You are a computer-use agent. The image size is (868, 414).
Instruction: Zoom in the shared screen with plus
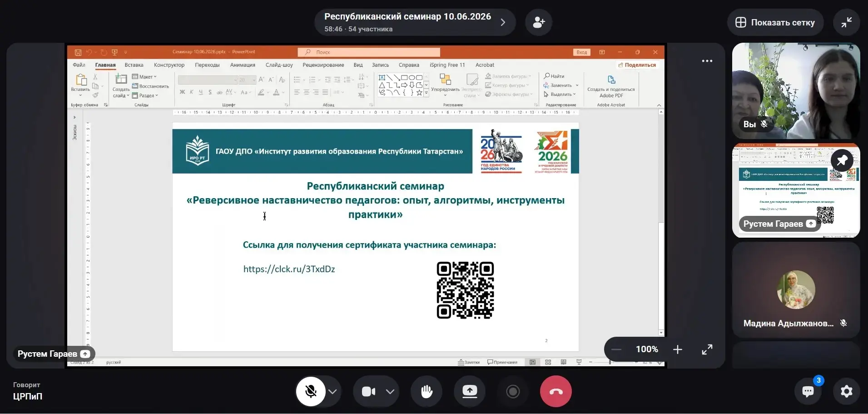678,349
